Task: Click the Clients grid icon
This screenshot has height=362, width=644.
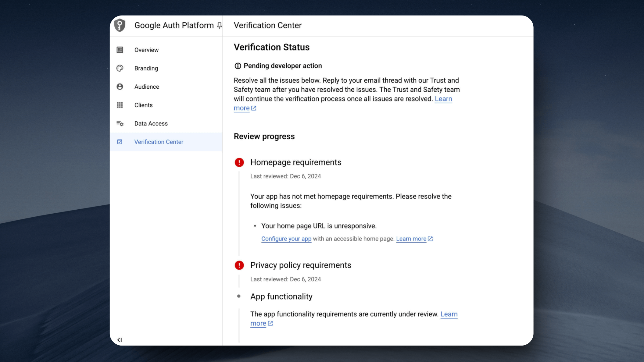Action: (120, 105)
